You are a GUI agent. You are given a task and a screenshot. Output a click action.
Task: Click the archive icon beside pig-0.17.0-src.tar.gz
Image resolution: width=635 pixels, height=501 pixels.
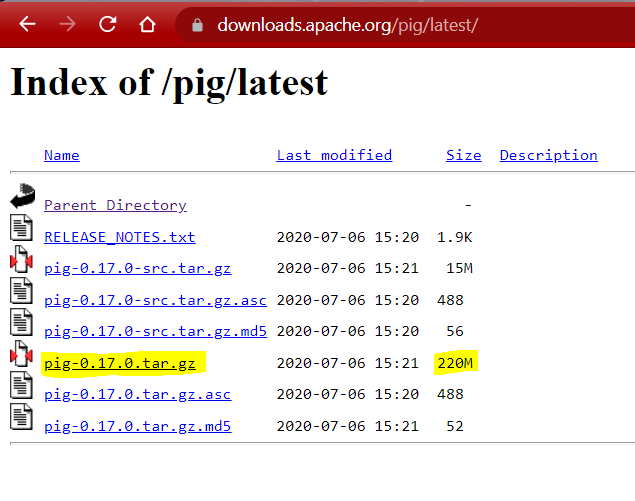click(21, 259)
